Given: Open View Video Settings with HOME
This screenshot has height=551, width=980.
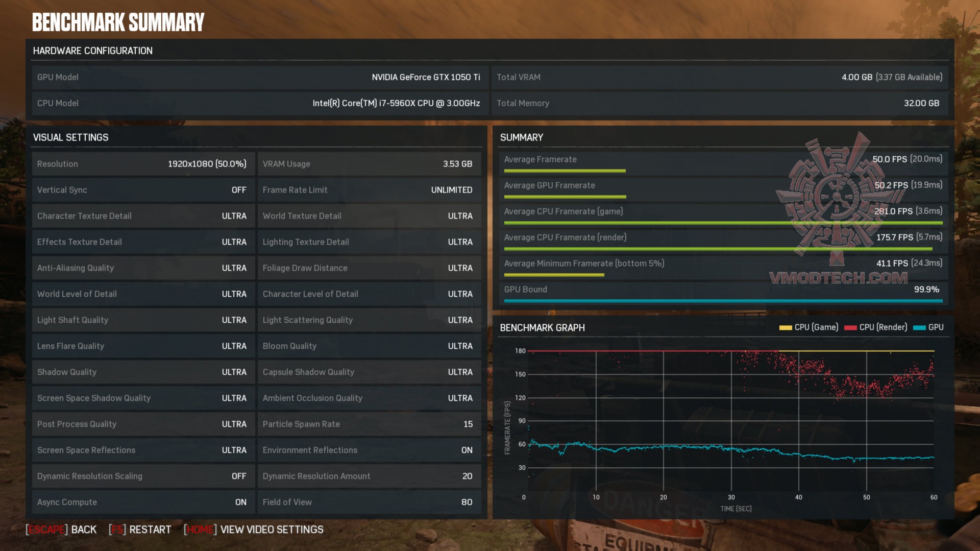Looking at the screenshot, I should [254, 530].
